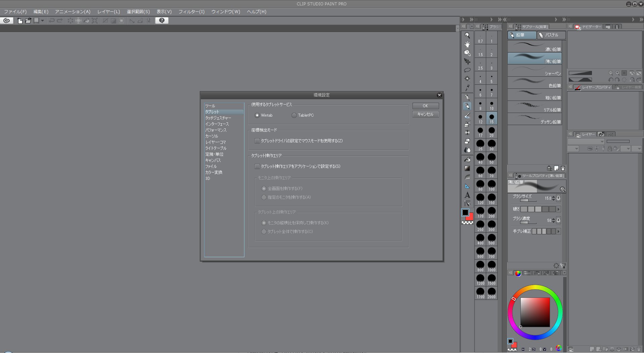Select the Eyedropper tool
This screenshot has height=353, width=644.
coord(467,88)
